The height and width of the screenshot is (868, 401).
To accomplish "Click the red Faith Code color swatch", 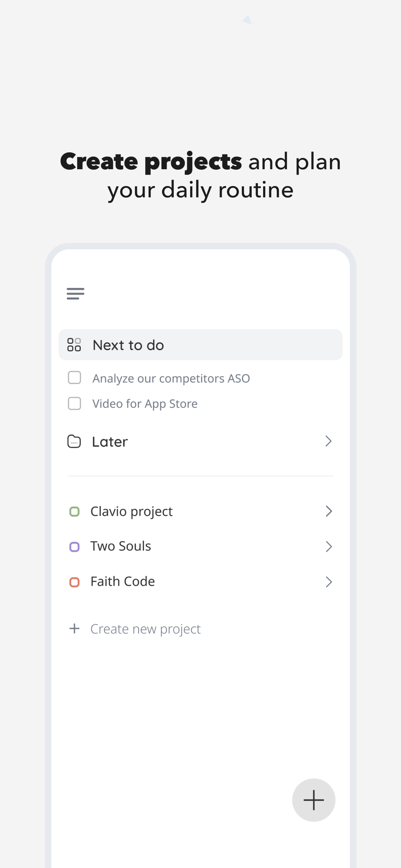I will pos(75,582).
